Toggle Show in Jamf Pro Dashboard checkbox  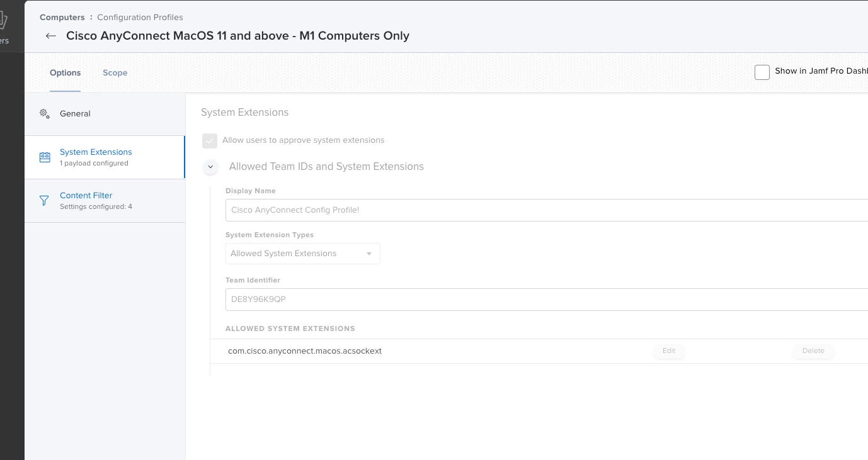762,72
